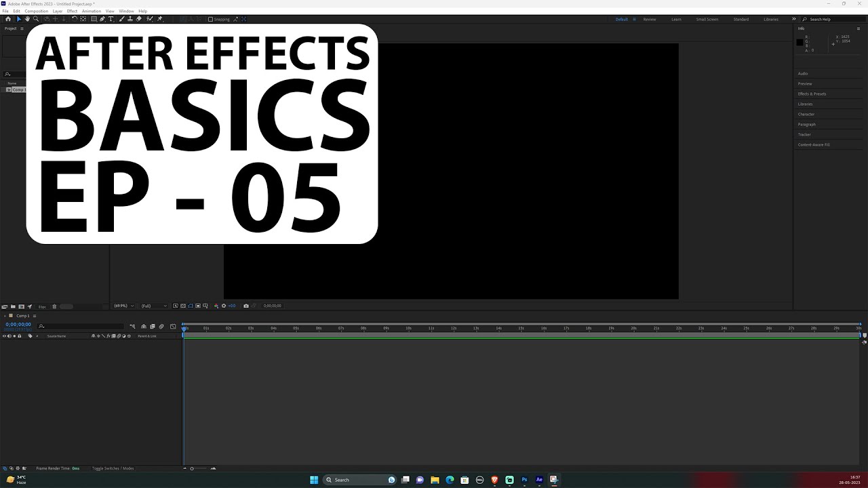
Task: Take snapshot with camera icon in viewer
Action: (x=245, y=306)
